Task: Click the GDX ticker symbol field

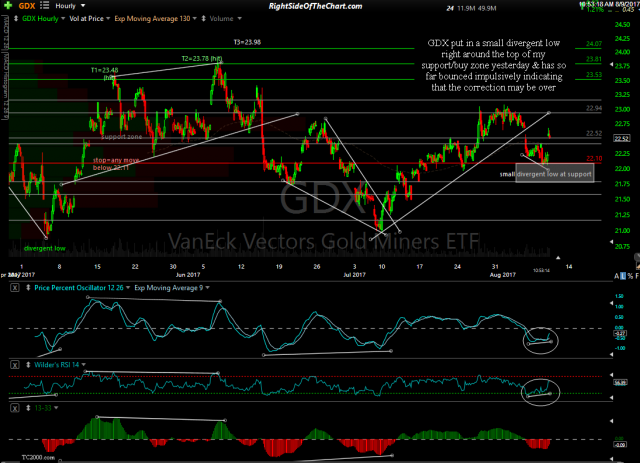Action: [27, 6]
